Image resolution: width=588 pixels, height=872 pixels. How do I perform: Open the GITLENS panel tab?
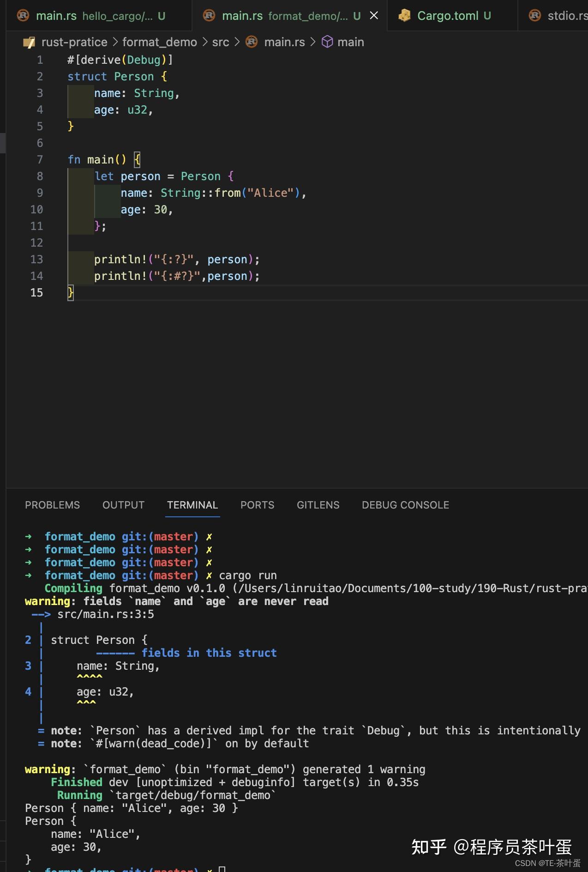(x=318, y=505)
